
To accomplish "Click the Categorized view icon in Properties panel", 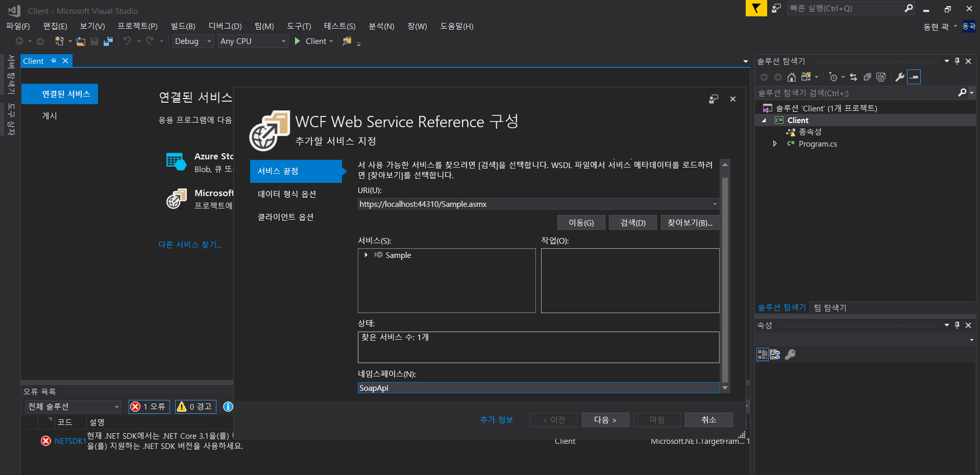I will (763, 354).
